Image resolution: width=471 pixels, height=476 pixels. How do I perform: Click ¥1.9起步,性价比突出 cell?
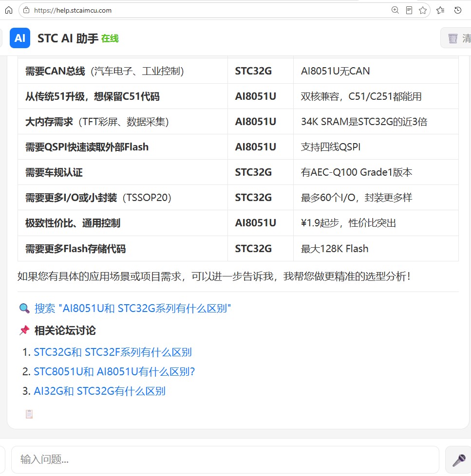[376, 223]
